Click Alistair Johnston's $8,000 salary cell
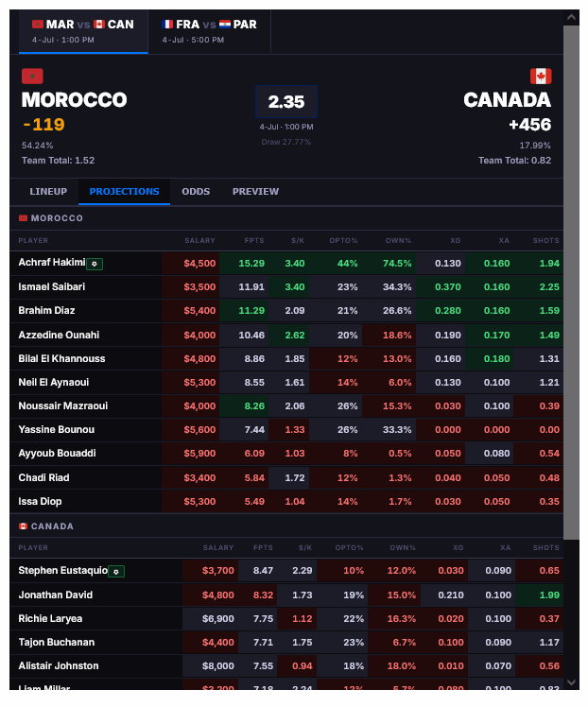588x707 pixels. pyautogui.click(x=210, y=666)
